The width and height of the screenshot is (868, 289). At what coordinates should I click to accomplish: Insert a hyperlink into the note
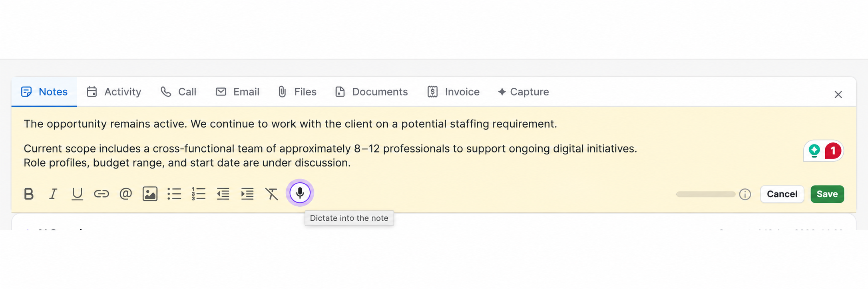[x=102, y=194]
